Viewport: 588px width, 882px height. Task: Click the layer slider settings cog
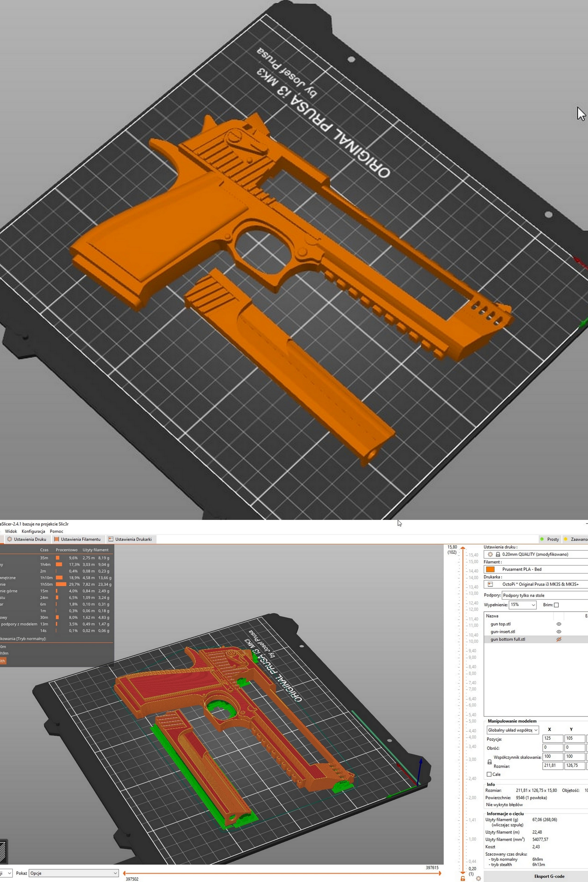pos(478,878)
